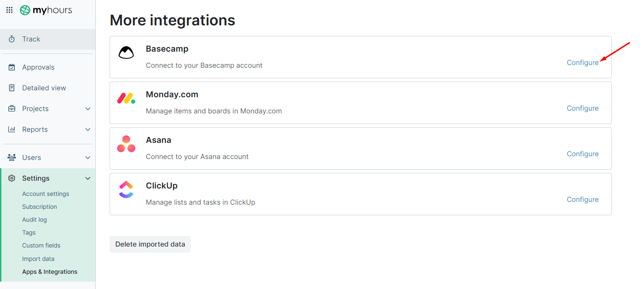
Task: Click the ClickUp integration logo
Action: point(126,189)
